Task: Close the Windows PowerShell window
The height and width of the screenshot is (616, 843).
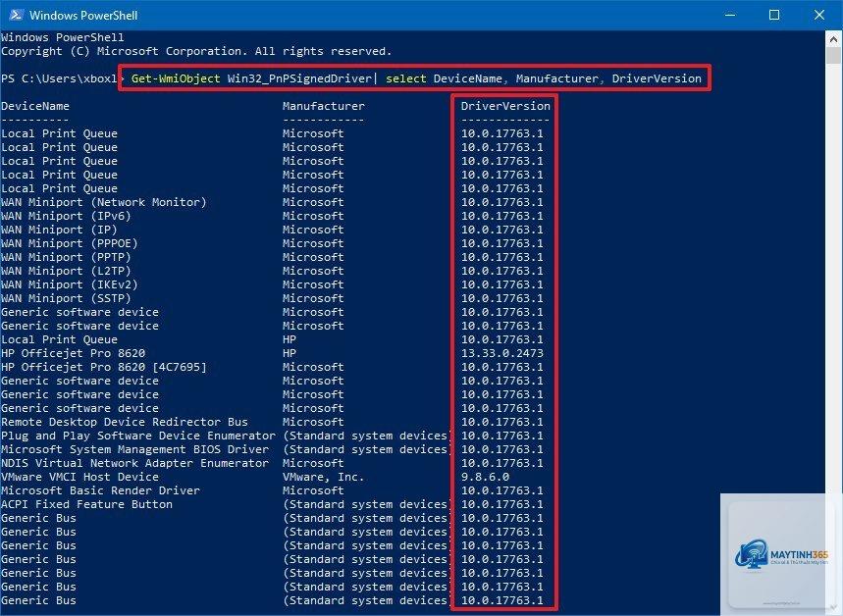Action: (818, 15)
